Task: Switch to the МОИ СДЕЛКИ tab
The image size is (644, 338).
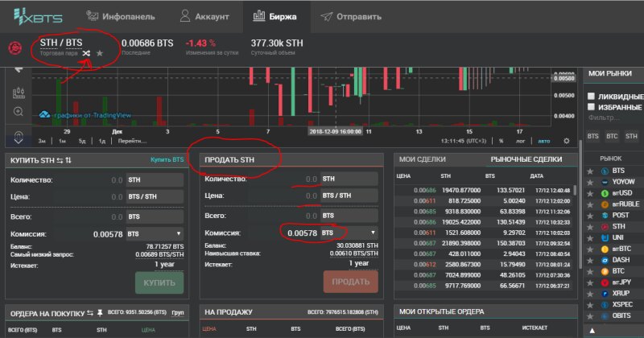Action: [423, 159]
